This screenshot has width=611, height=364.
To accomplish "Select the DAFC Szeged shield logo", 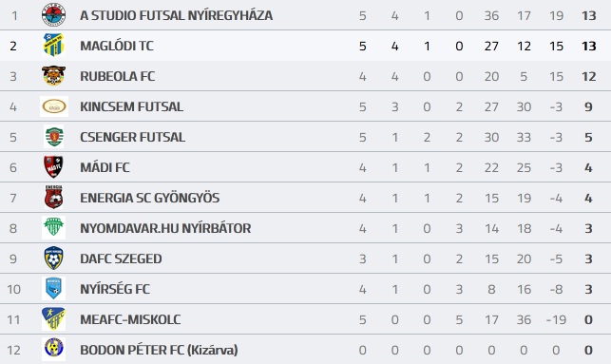I will coord(54,258).
